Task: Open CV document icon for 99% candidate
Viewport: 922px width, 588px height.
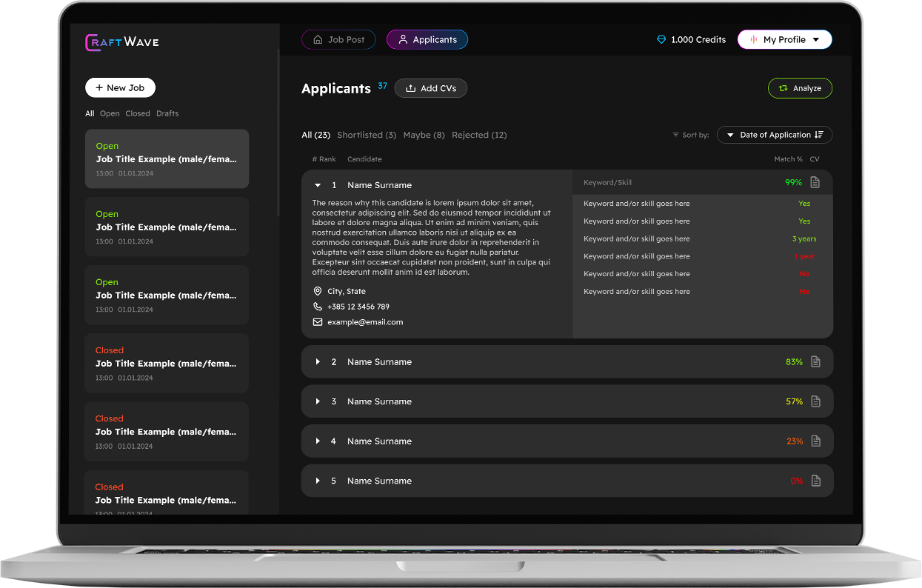Action: click(x=815, y=182)
